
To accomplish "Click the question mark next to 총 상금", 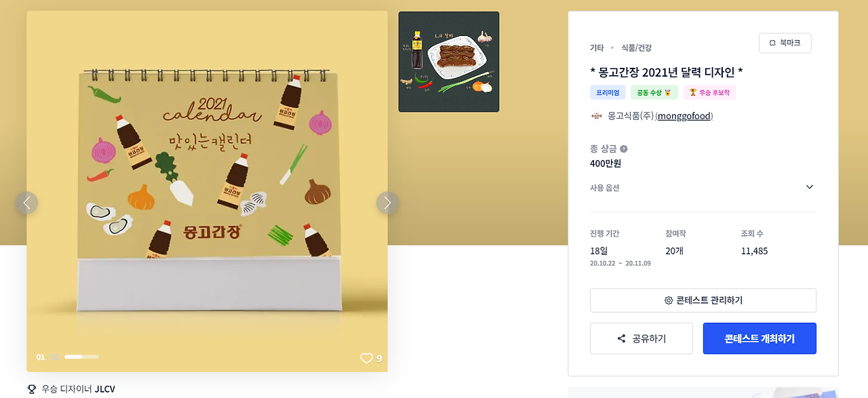I will [x=623, y=148].
